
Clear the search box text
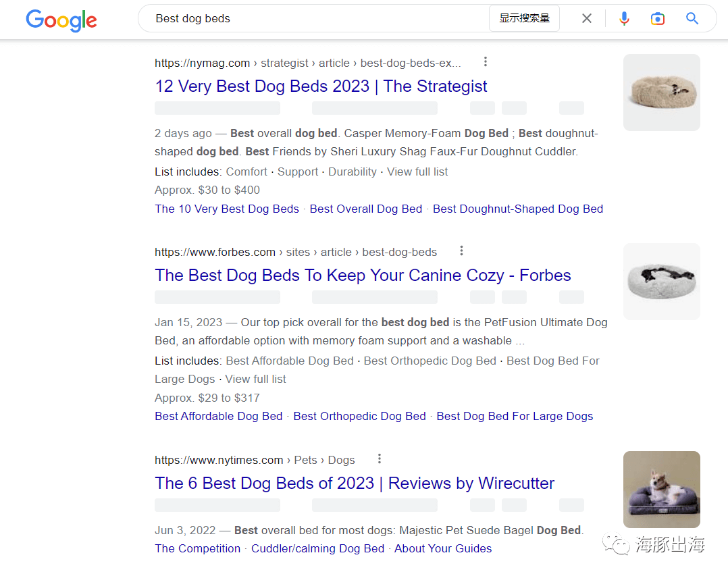click(x=587, y=19)
